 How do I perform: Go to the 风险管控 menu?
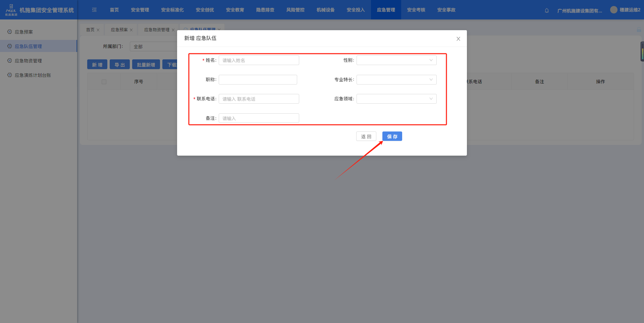click(295, 10)
